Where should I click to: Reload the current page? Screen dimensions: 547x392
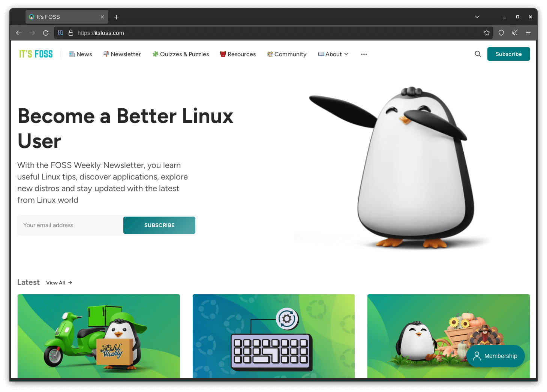point(46,33)
